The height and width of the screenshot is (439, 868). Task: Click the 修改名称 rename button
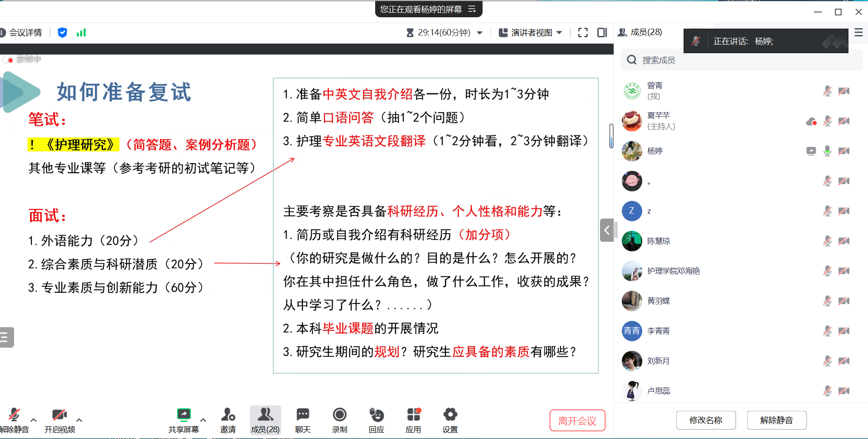(x=705, y=420)
